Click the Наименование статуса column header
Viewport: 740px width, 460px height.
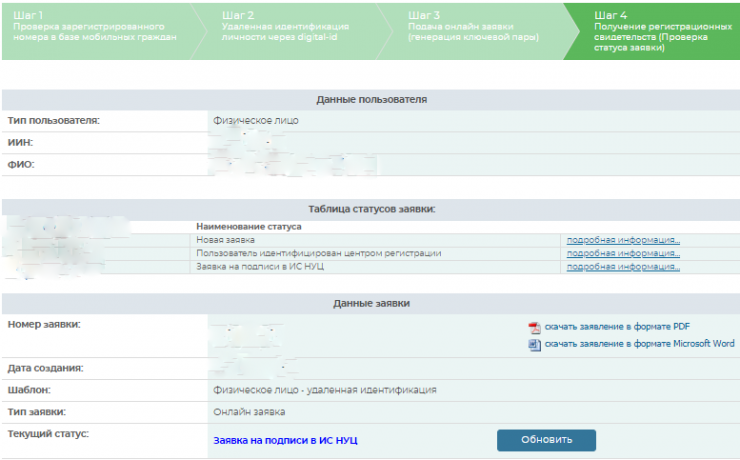248,227
